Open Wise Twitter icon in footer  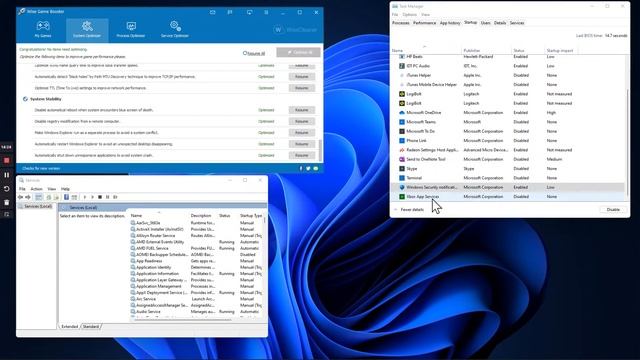coord(308,168)
